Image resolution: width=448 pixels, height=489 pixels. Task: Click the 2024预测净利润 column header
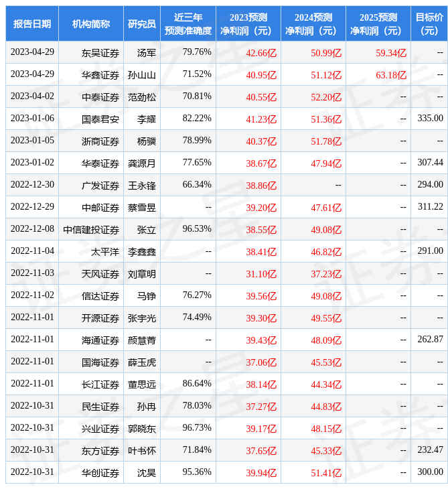(x=313, y=23)
